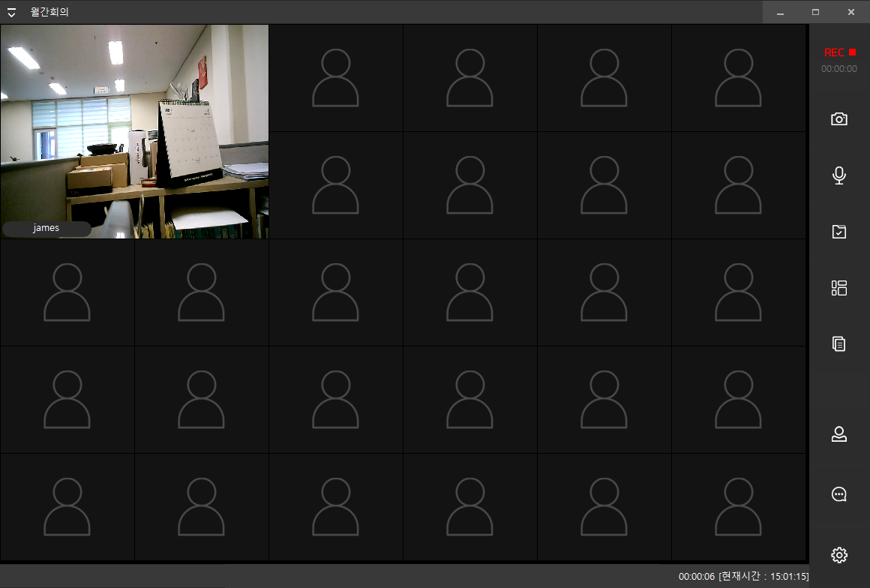Open the chat bubble icon

839,494
